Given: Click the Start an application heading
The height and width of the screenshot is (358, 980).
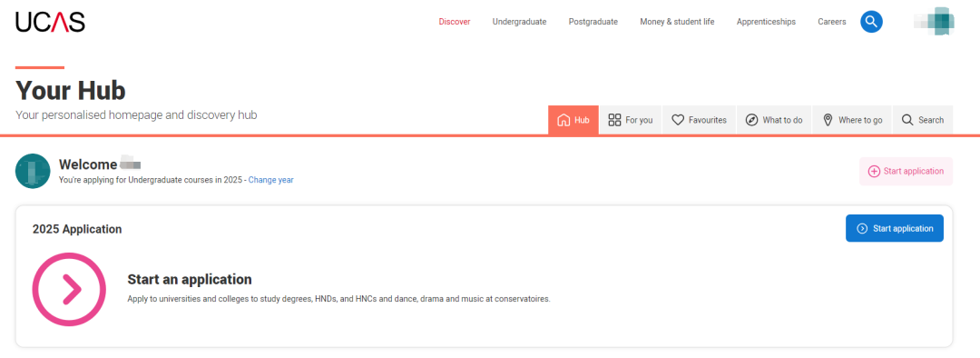Looking at the screenshot, I should click(190, 279).
